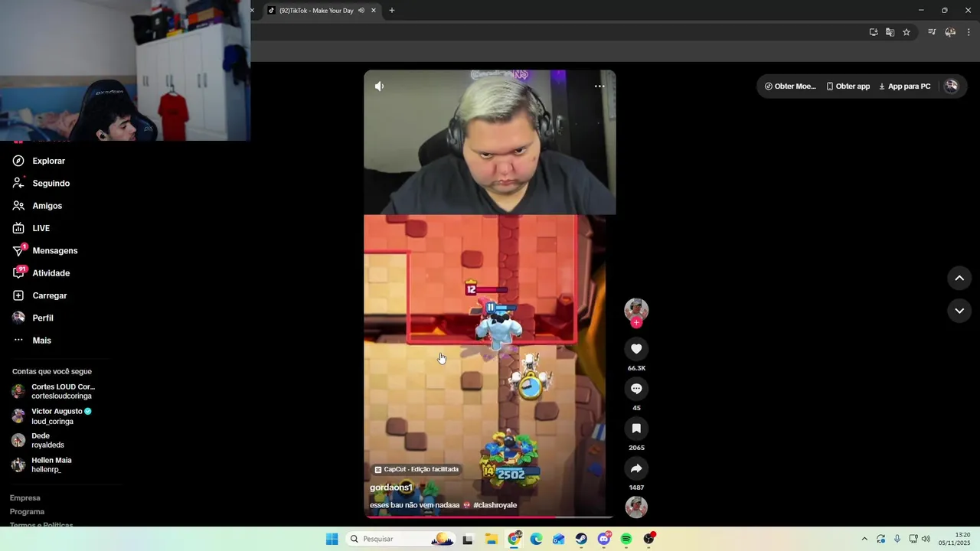
Task: Mute the TikTok video with speaker icon
Action: click(379, 86)
